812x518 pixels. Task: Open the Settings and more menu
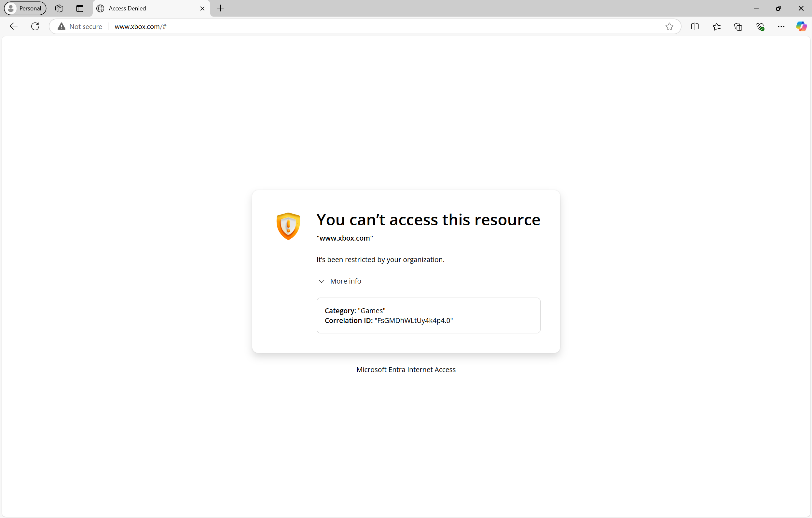click(x=781, y=27)
